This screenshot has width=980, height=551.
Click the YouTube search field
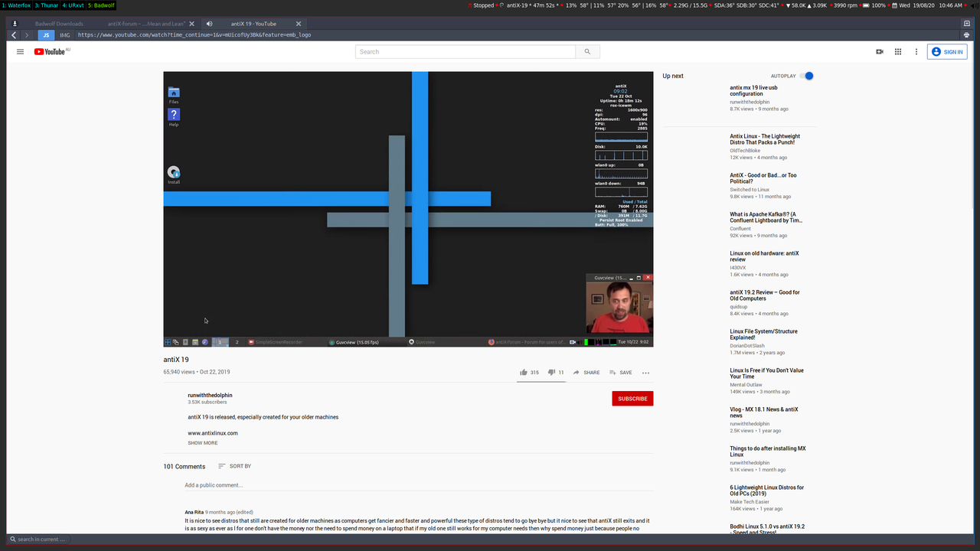coord(465,52)
